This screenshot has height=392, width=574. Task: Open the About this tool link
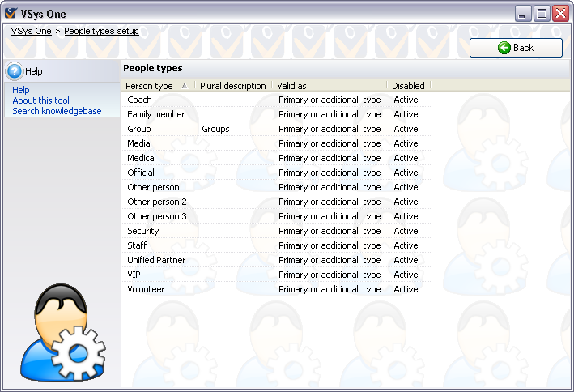tap(40, 100)
